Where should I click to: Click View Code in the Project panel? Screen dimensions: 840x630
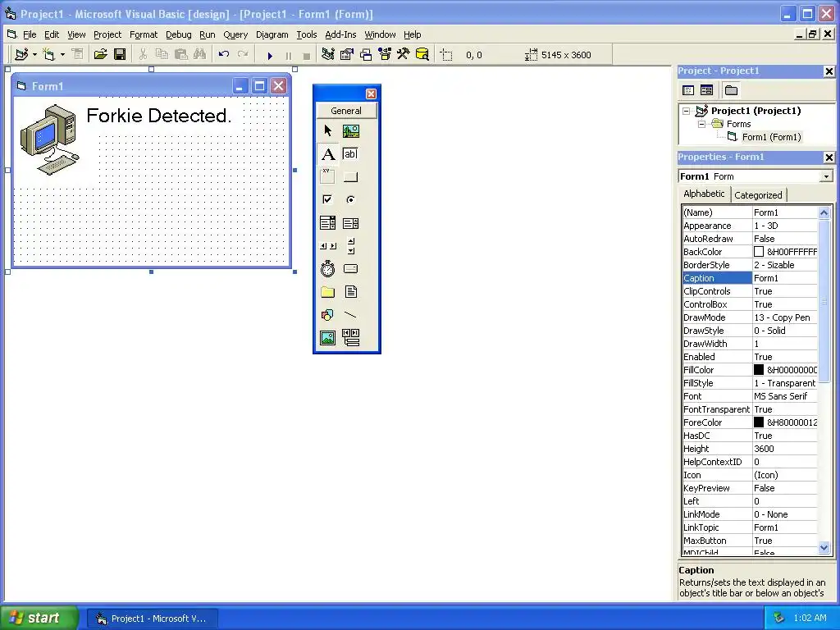[x=688, y=90]
